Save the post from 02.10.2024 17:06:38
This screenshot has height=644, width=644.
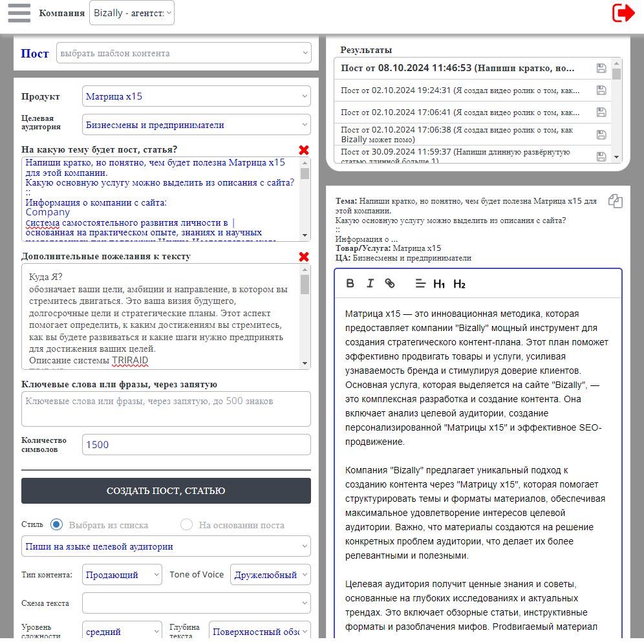(601, 134)
